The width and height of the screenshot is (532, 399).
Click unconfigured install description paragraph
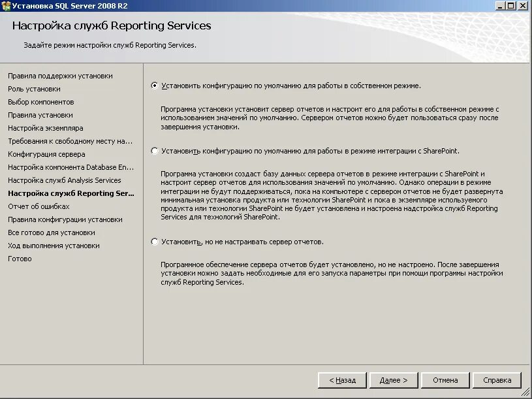[x=332, y=273]
